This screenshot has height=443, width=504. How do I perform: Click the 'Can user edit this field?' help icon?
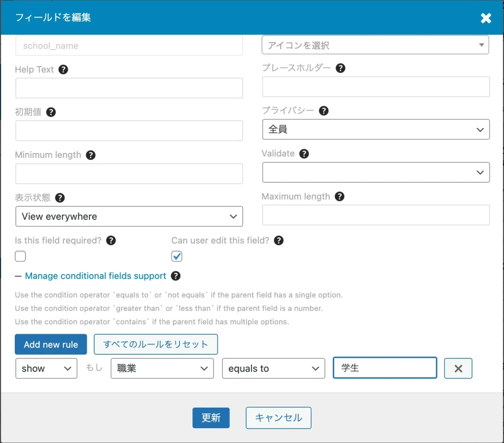click(279, 241)
